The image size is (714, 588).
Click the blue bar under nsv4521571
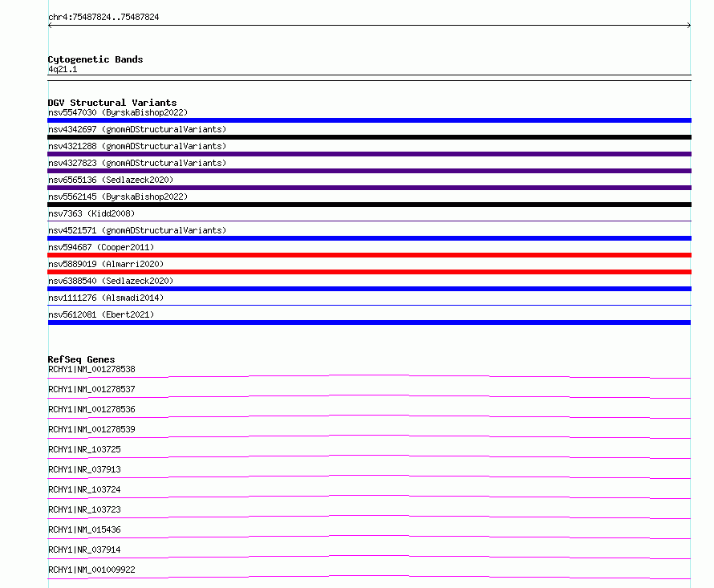(369, 238)
